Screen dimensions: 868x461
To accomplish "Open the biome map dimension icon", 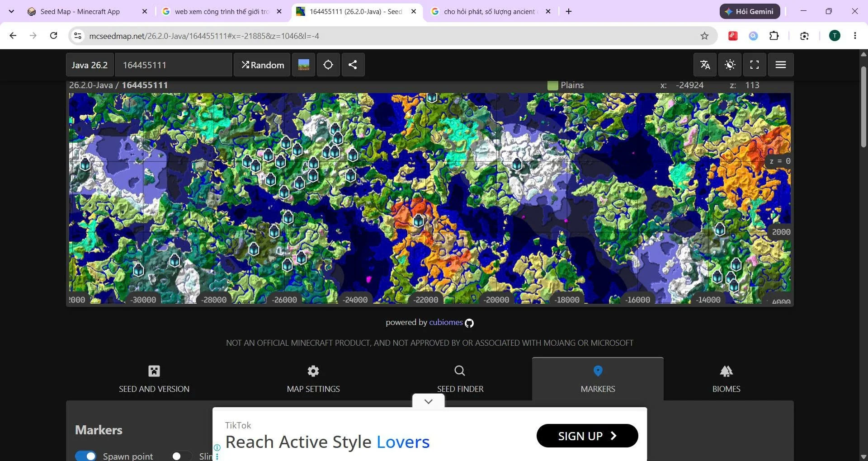I will [x=304, y=65].
